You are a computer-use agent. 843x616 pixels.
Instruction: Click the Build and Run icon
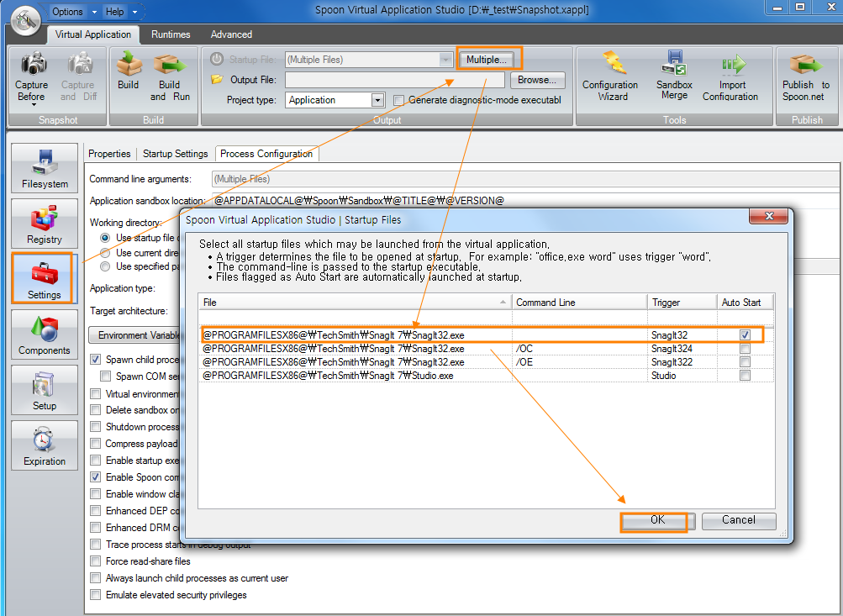(170, 64)
